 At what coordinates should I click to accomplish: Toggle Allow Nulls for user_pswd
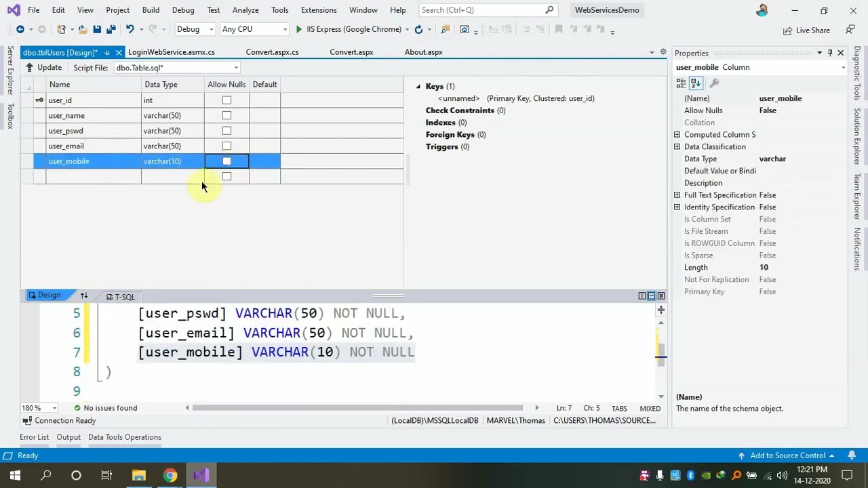pos(226,131)
